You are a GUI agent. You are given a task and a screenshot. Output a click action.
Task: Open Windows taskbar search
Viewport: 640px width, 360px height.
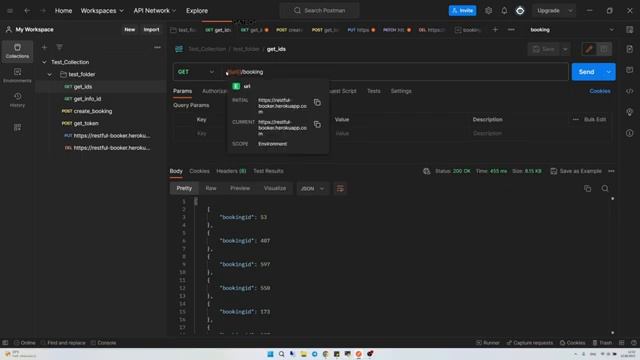281,354
